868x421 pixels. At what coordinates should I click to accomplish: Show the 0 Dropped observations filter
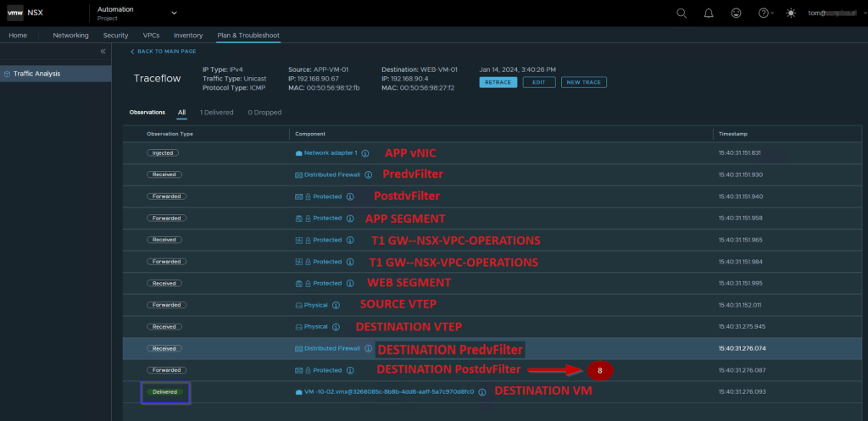coord(264,112)
